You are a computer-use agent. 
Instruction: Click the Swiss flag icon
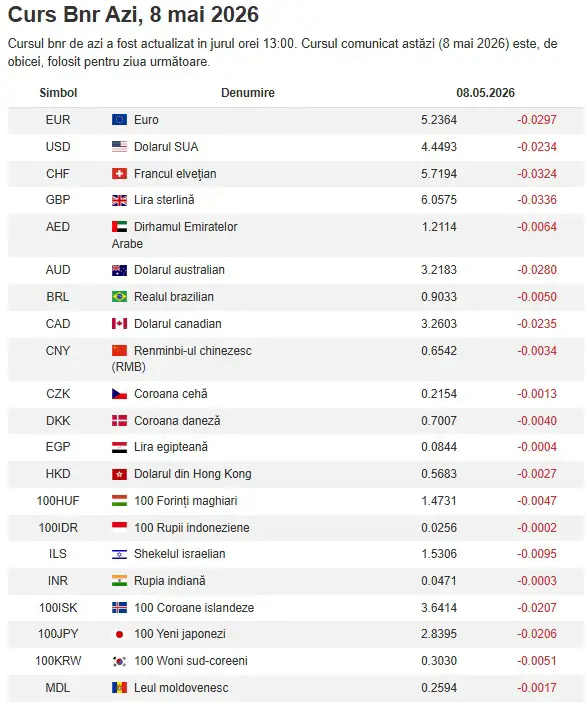[x=119, y=174]
